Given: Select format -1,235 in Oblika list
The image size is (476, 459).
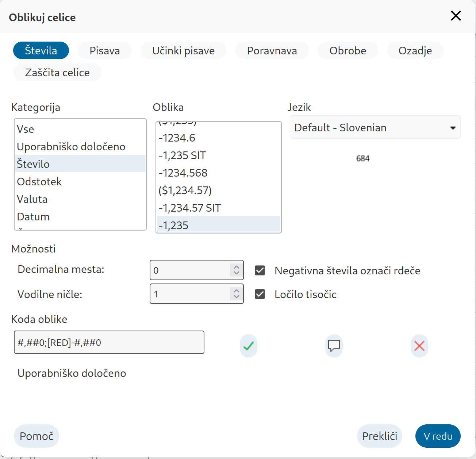Looking at the screenshot, I should point(219,225).
